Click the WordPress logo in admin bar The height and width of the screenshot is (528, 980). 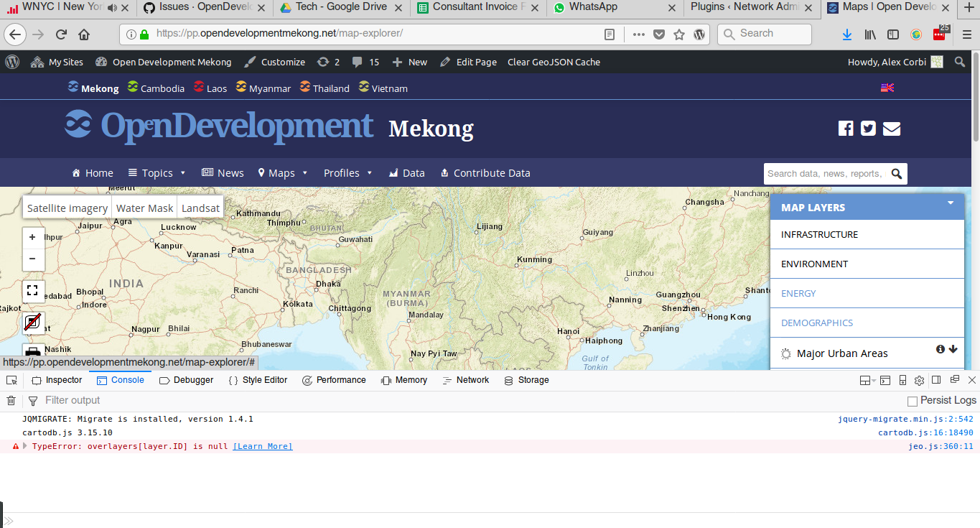pos(12,62)
